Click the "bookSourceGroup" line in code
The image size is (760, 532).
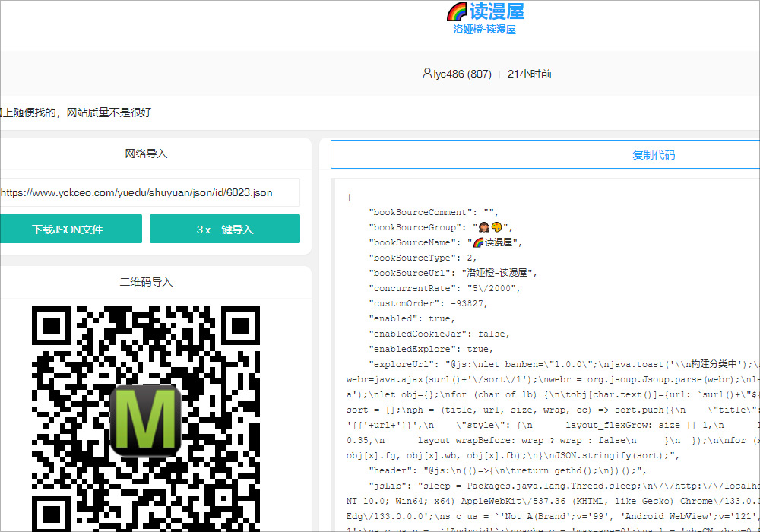click(440, 227)
